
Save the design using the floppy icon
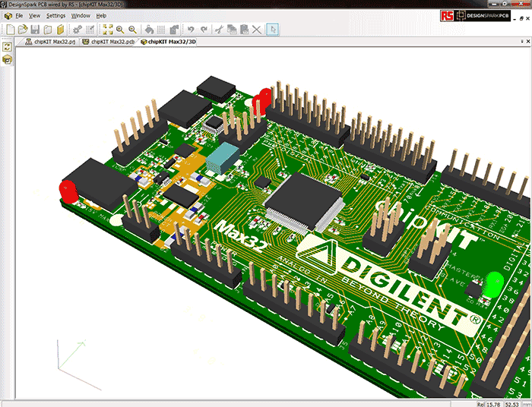(35, 30)
